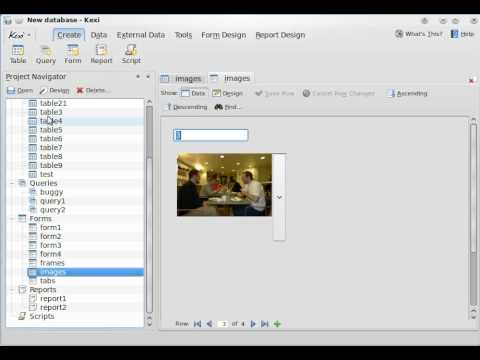Select the images form item
480x360 pixels.
click(x=85, y=272)
